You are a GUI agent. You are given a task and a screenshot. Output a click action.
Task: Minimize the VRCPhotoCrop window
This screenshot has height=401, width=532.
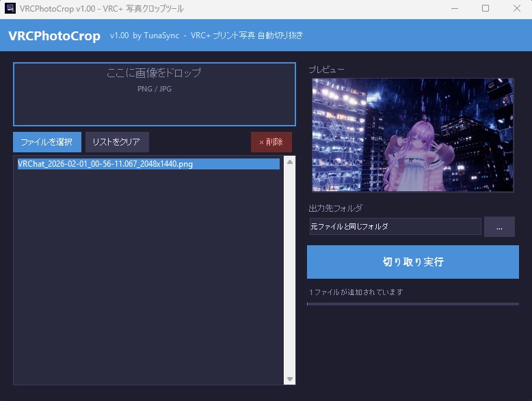(455, 8)
